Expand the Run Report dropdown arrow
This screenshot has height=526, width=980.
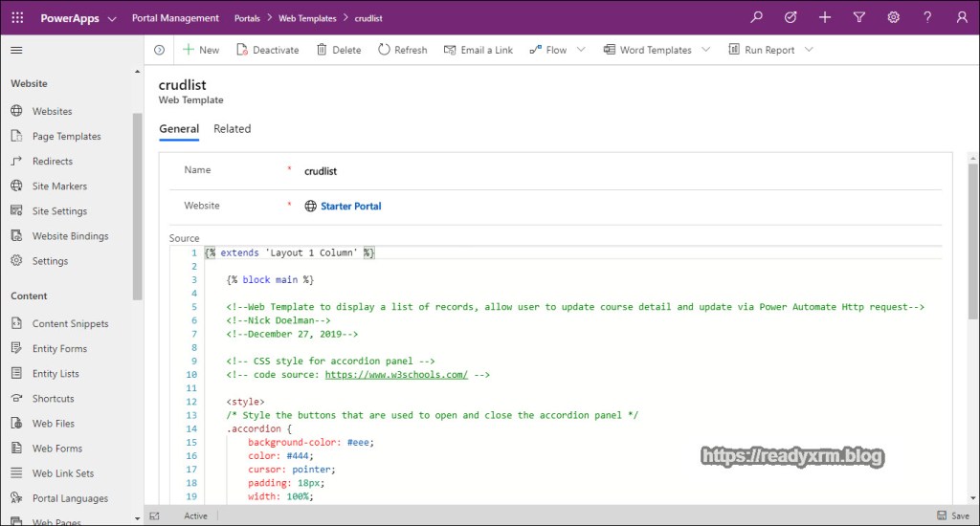click(809, 50)
